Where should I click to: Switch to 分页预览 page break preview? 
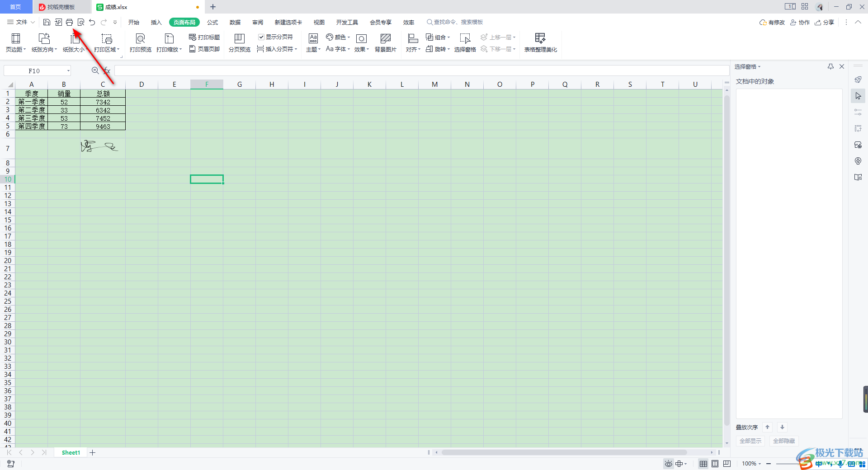tap(240, 43)
